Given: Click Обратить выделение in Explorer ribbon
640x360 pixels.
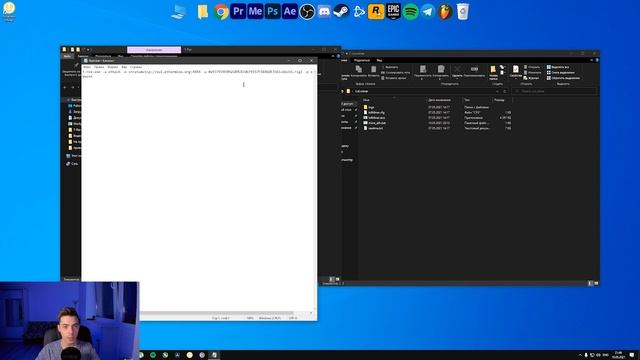Looking at the screenshot, I should [x=563, y=78].
